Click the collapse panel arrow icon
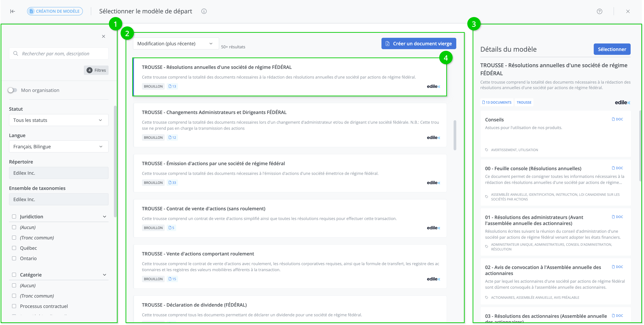This screenshot has width=644, height=325. tap(13, 11)
